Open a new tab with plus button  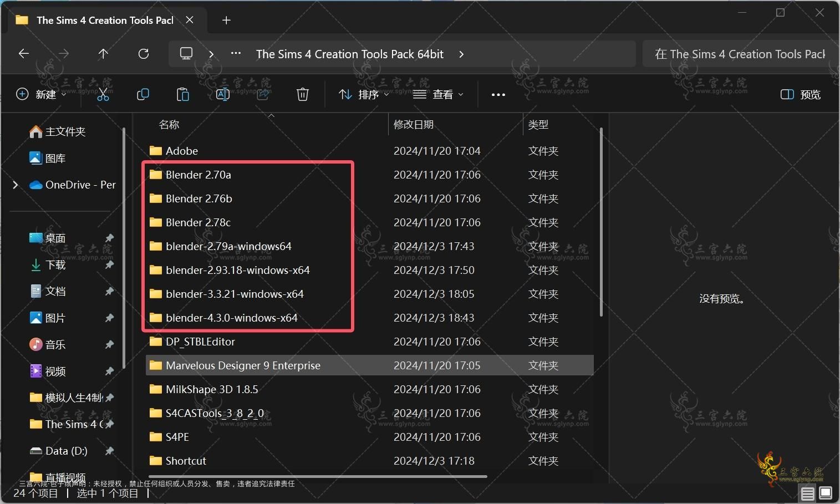(x=226, y=21)
